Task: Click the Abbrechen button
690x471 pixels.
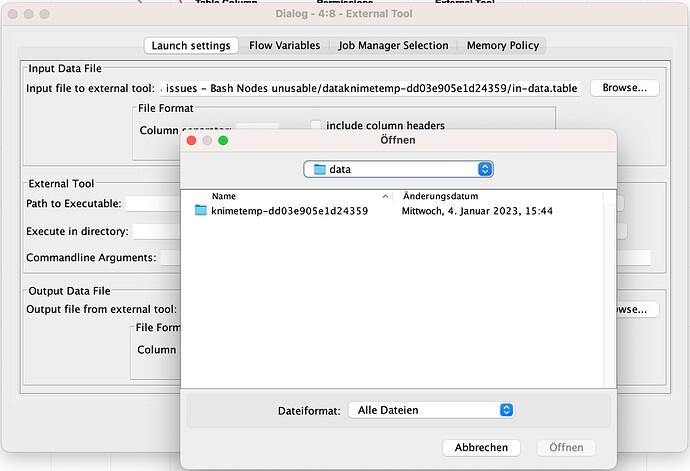Action: click(481, 447)
